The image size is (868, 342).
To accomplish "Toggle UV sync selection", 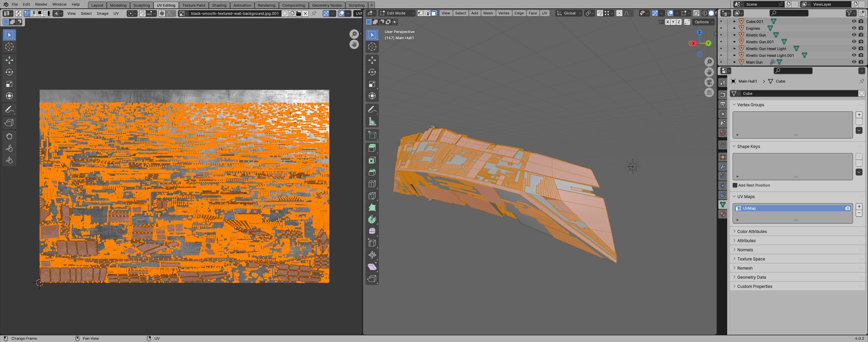I will coord(19,14).
